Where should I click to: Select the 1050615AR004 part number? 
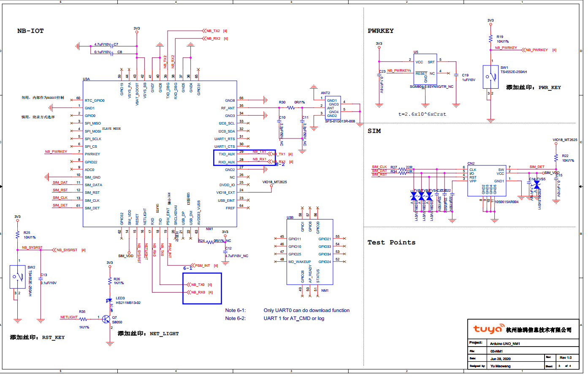point(507,202)
